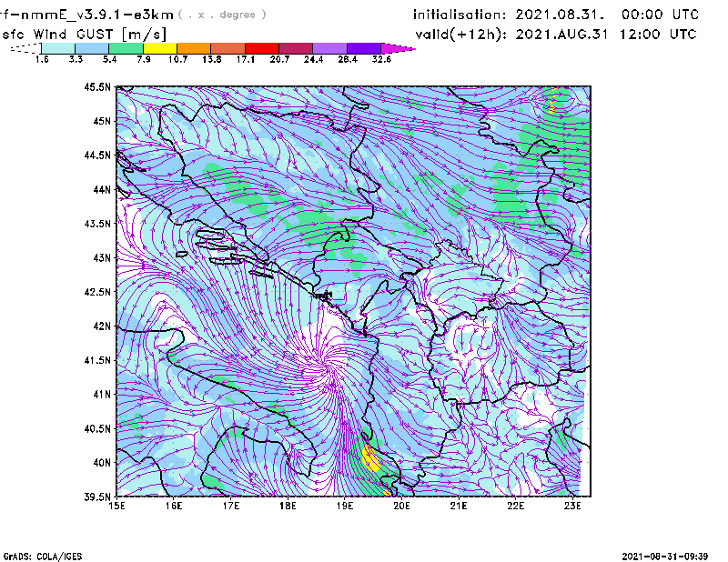Click the 40.5N latitude label

click(97, 428)
